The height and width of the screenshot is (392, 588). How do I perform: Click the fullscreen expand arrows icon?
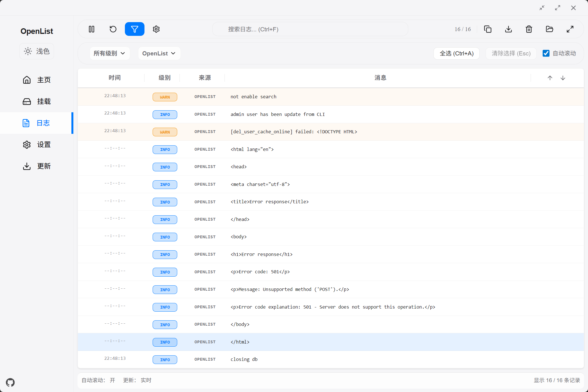pyautogui.click(x=570, y=29)
